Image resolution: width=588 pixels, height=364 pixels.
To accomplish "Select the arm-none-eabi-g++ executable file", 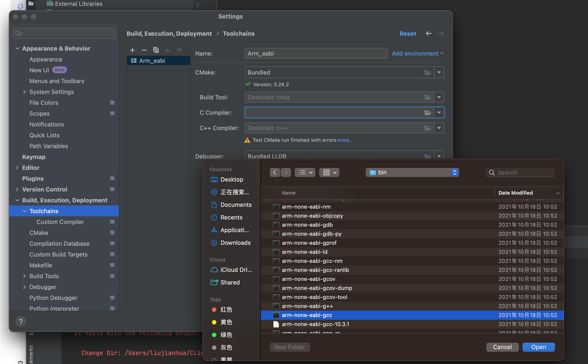I will pyautogui.click(x=412, y=306).
